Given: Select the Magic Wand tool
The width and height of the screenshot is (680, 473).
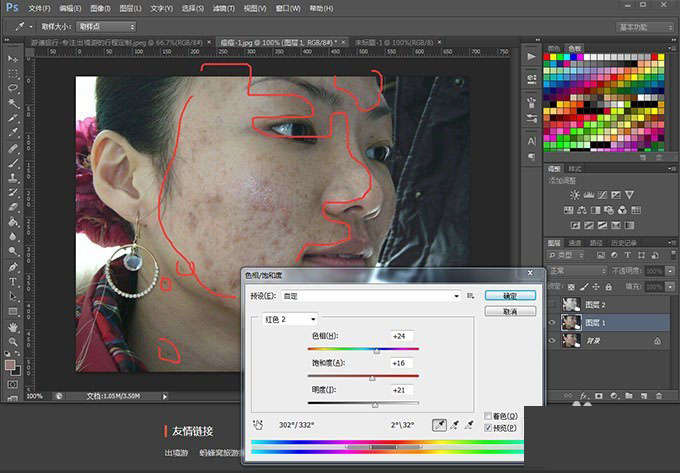Looking at the screenshot, I should pyautogui.click(x=13, y=103).
